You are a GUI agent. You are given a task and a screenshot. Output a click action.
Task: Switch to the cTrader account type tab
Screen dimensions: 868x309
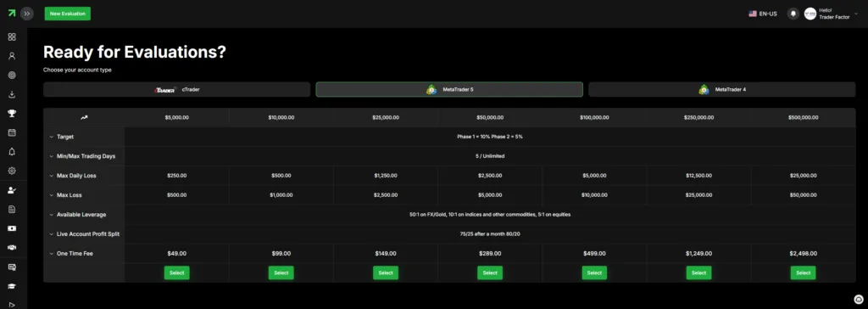(176, 89)
